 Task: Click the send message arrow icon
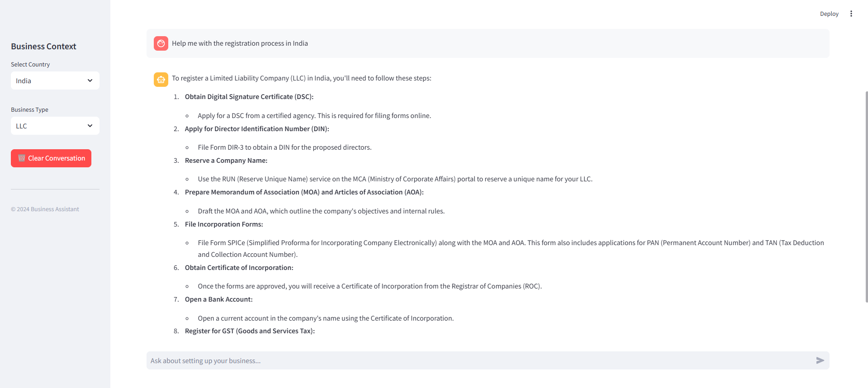820,360
